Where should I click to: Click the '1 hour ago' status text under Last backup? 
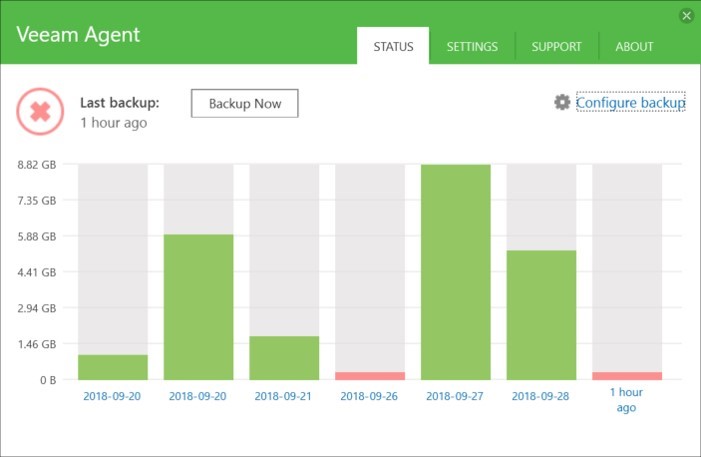114,123
